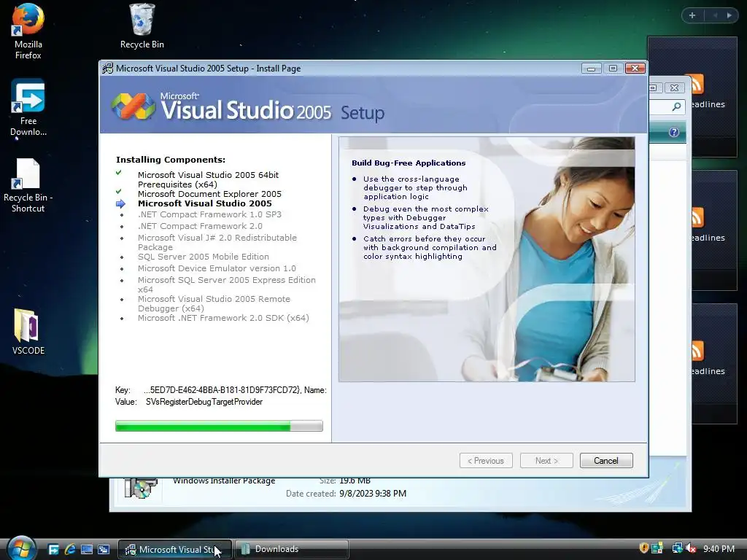Screen dimensions: 747x560
Task: Click 'Date created: 9/8/2023 9:38 PM' in Downloads
Action: [x=347, y=494]
